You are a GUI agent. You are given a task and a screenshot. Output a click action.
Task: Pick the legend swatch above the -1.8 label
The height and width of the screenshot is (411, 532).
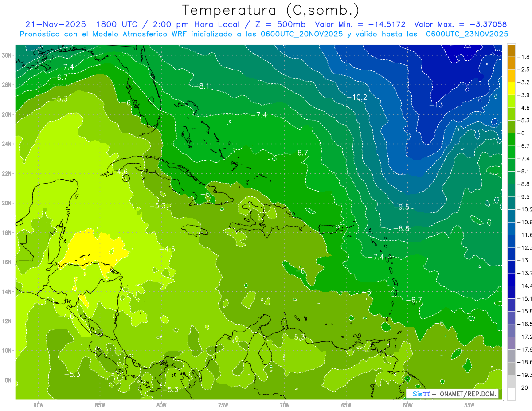[511, 51]
